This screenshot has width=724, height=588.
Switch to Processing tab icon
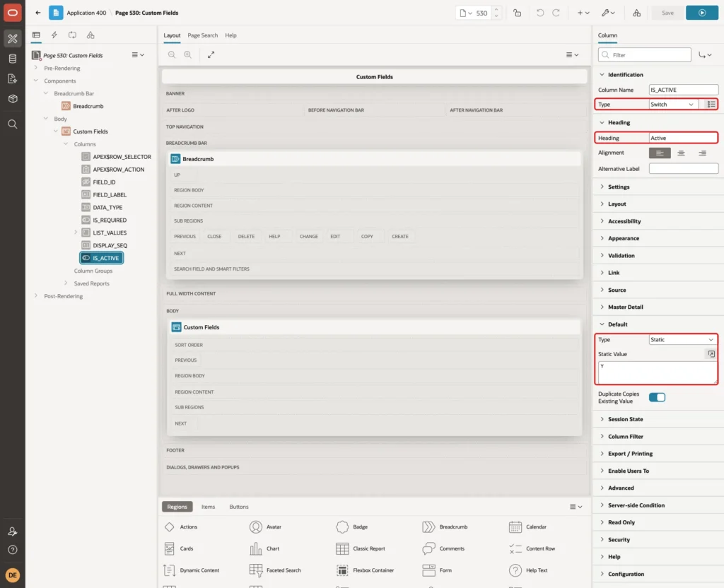[x=72, y=35]
